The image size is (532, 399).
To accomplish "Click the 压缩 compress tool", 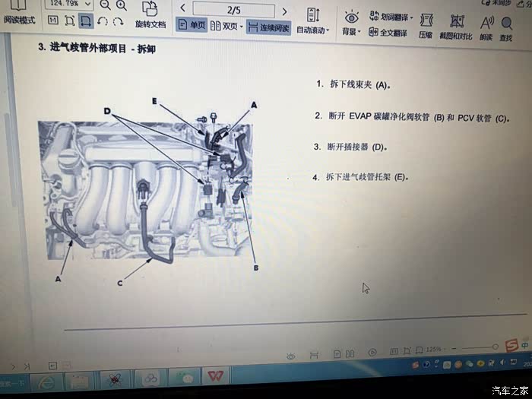I will pos(426,26).
